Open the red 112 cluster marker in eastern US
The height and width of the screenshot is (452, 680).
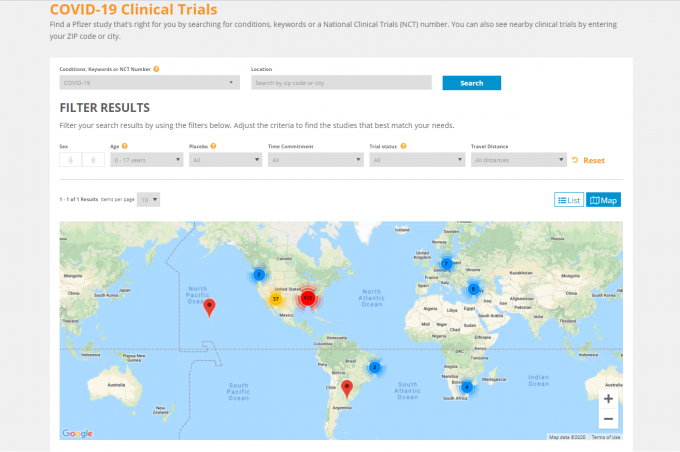coord(308,298)
